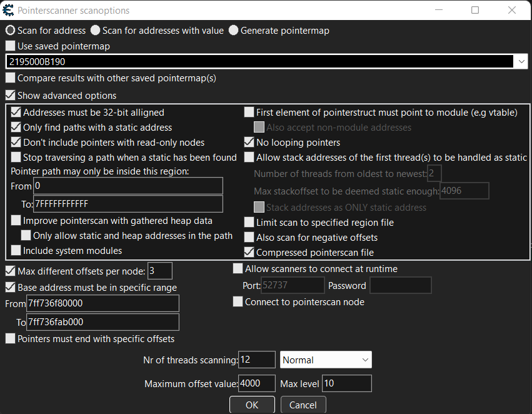Click the Maximum offset value field 4000
This screenshot has height=414, width=532.
[x=257, y=383]
